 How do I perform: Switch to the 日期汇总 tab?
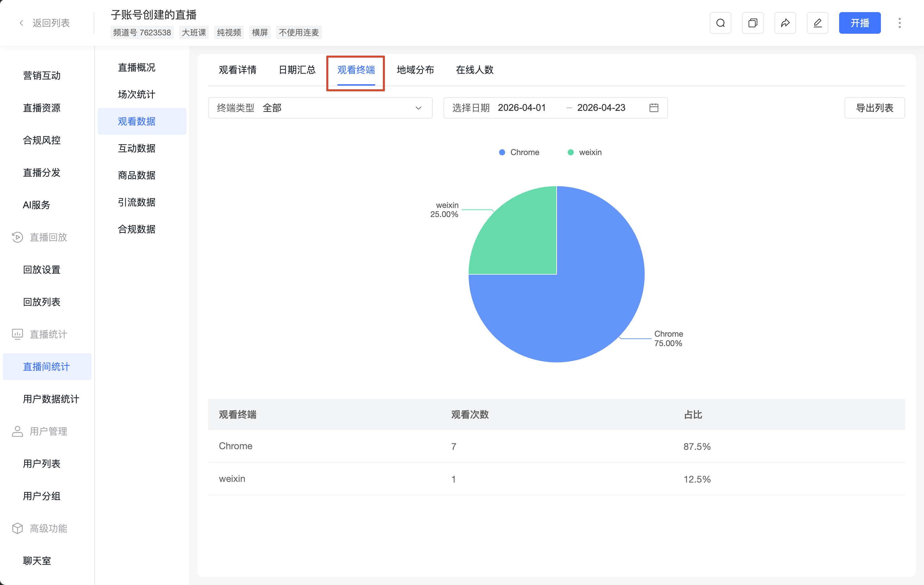coord(297,70)
